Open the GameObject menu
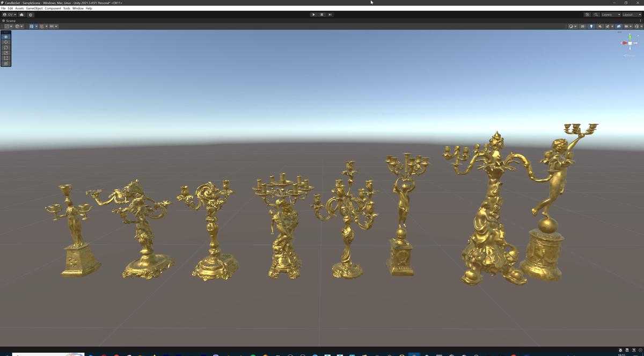This screenshot has height=356, width=644. click(34, 8)
